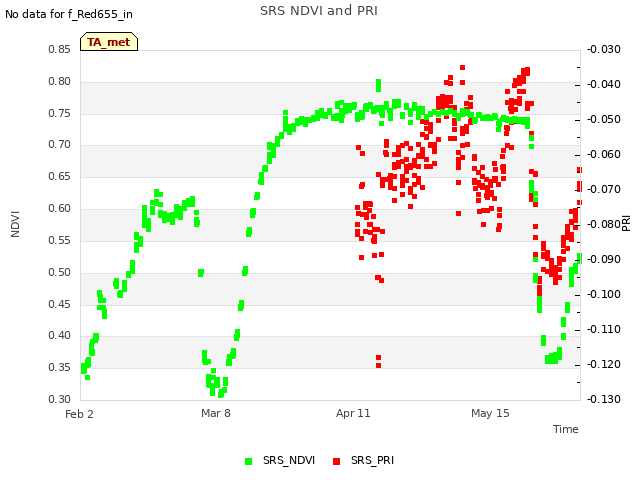
Task: Click the -0.120 PRI axis value
Action: point(604,364)
